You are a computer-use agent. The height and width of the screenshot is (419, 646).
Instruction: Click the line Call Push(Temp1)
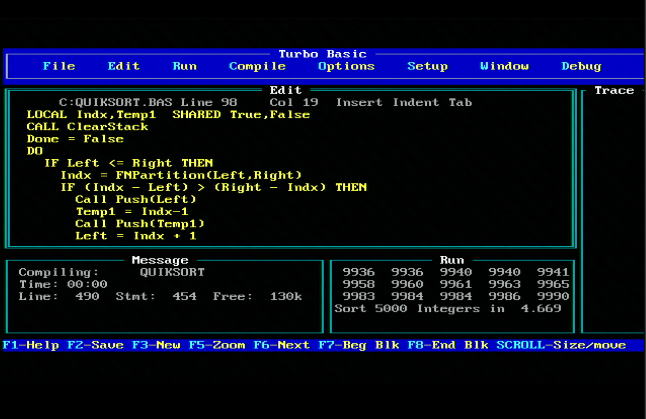pyautogui.click(x=140, y=224)
